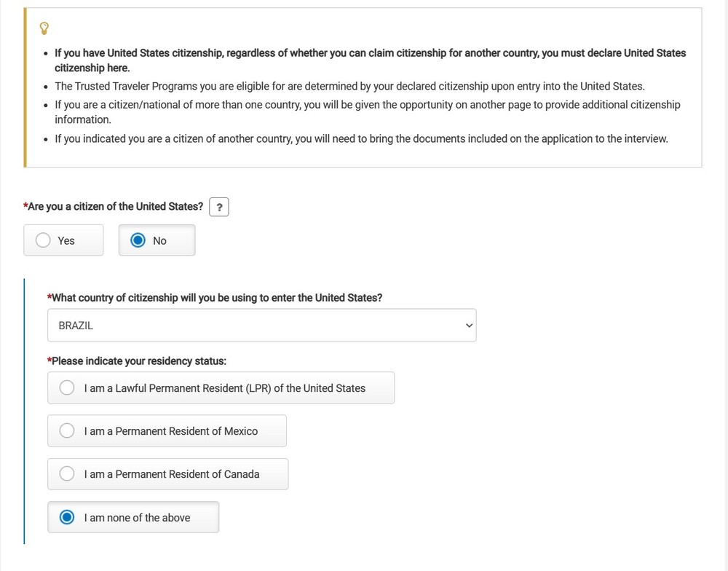The width and height of the screenshot is (728, 571).
Task: Click the BRAZIL selected value text
Action: click(76, 326)
